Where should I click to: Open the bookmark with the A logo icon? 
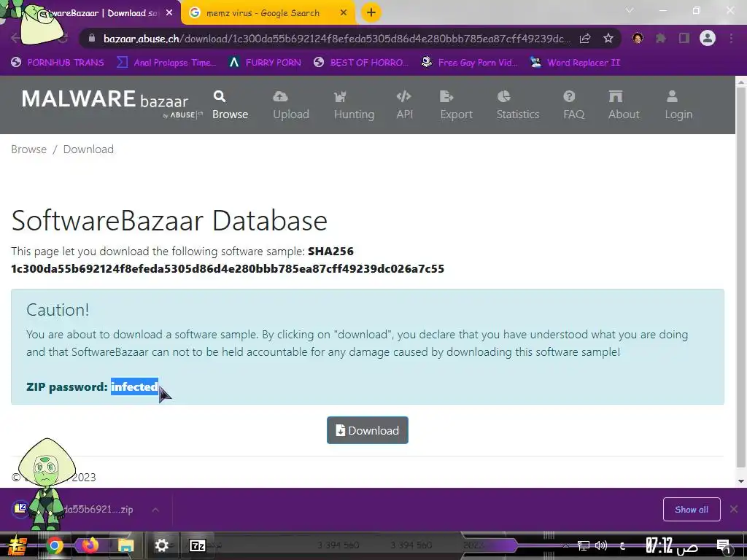tap(265, 63)
